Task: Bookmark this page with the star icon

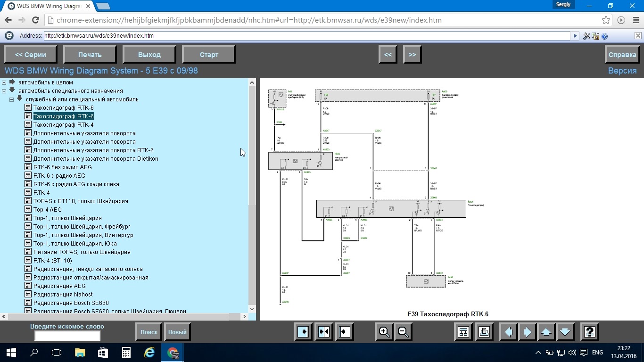Action: [606, 20]
